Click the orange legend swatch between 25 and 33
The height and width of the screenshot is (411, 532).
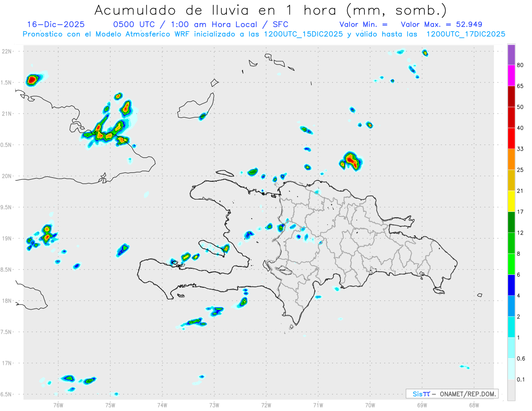pyautogui.click(x=511, y=160)
